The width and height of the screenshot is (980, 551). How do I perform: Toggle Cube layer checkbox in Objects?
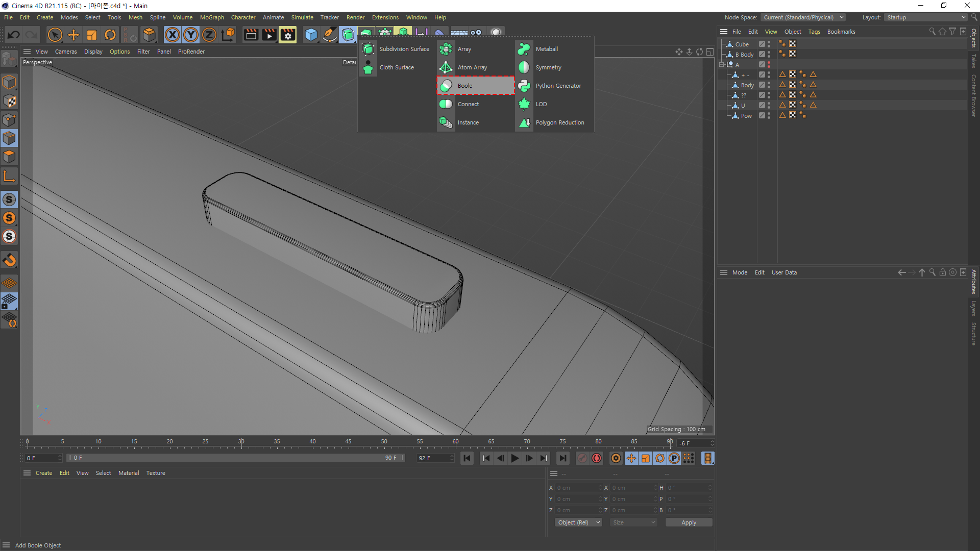[x=762, y=44]
